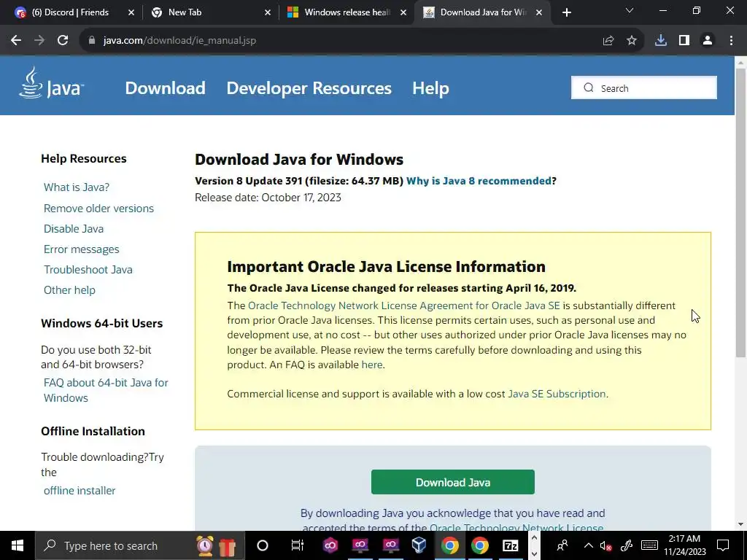Switch to the New Tab tab

(x=185, y=12)
